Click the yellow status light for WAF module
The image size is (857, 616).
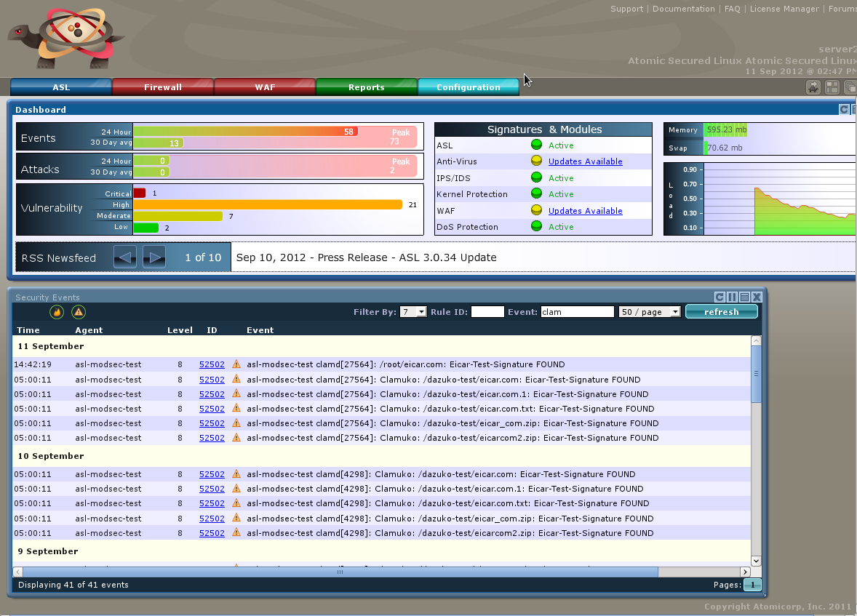[537, 210]
